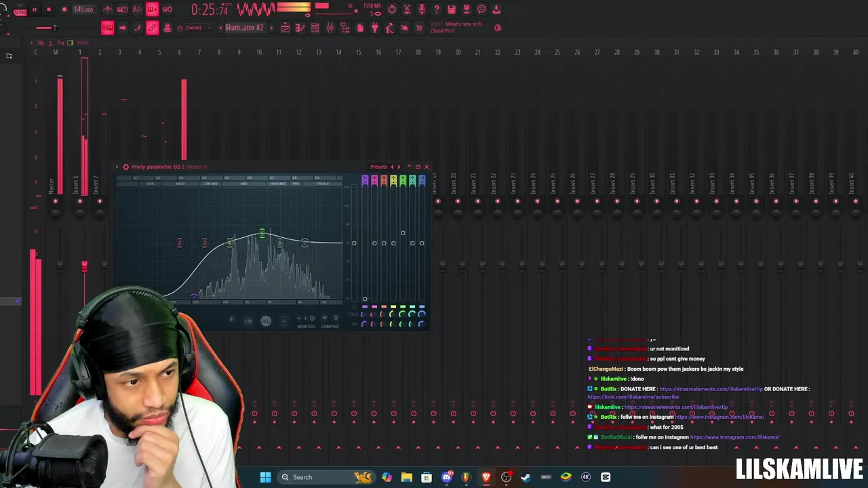Open the Piano roll view icon
Viewport: 868px width, 488px height.
300,28
